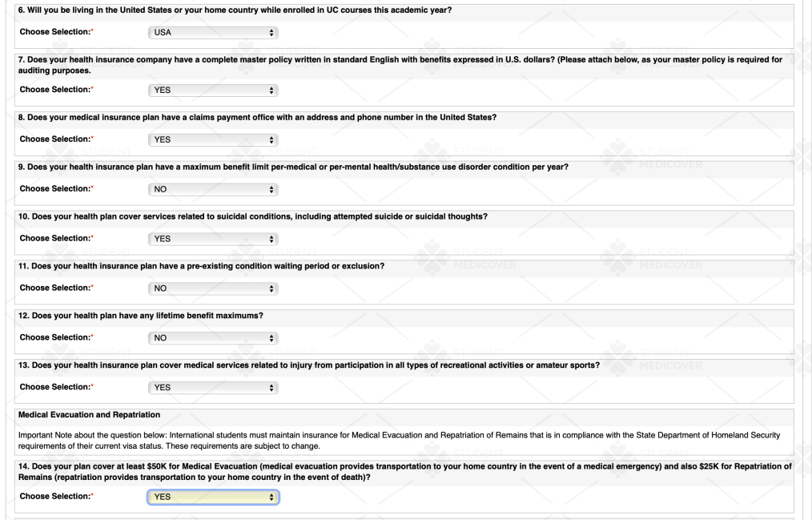Open question 14 Medical Evacuation YES dropdown
Viewport: 812px width, 520px height.
pos(213,498)
